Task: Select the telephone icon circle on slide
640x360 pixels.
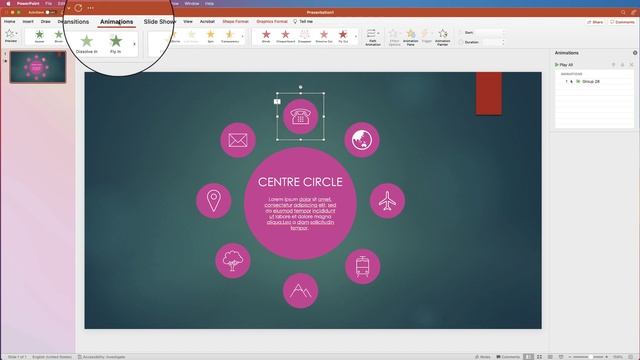Action: point(300,117)
